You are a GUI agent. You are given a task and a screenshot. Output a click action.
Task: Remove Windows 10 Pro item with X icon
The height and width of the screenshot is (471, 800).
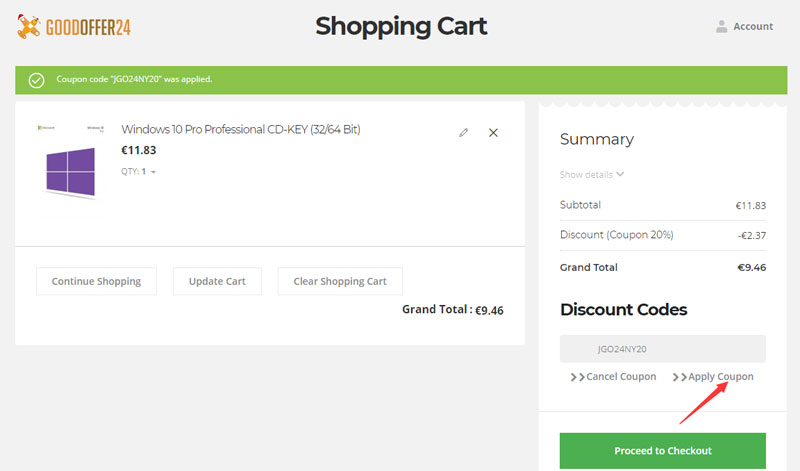(493, 133)
